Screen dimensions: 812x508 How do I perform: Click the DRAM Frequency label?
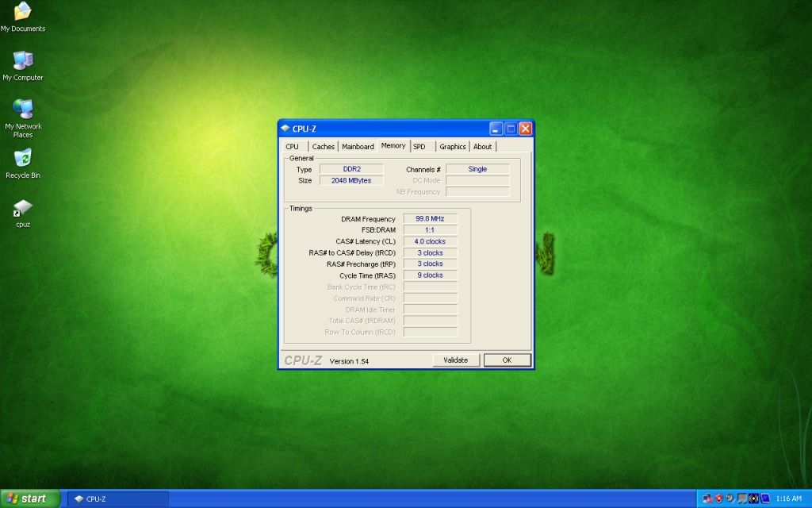(x=368, y=219)
